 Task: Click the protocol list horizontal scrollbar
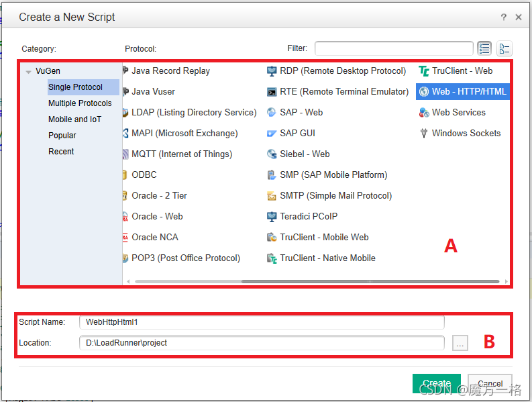click(370, 281)
